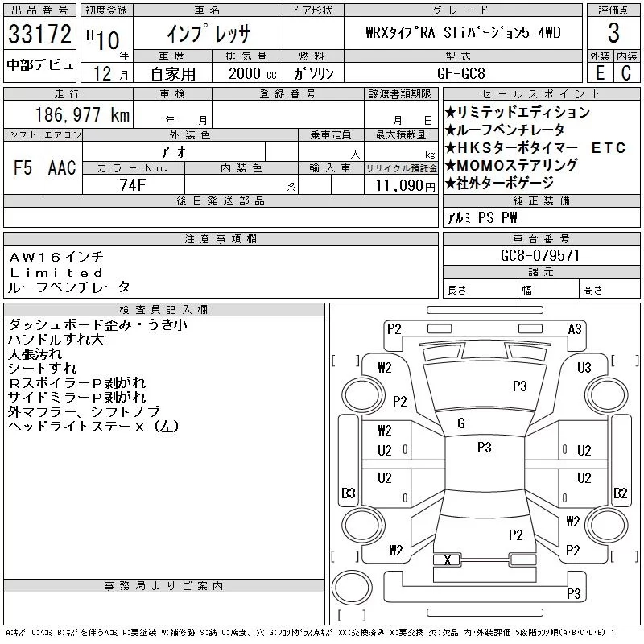
Task: Select the spare tire circle in diagram
Action: pyautogui.click(x=352, y=588)
